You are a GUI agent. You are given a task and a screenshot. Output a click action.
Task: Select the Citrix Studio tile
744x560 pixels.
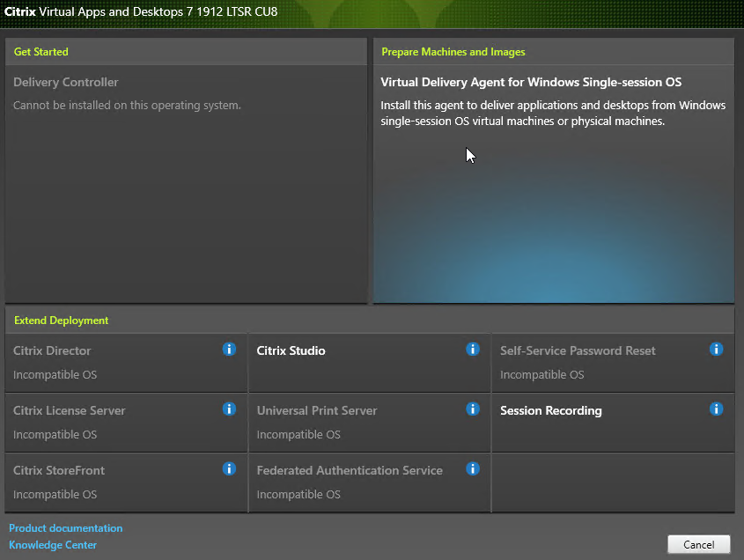(x=369, y=363)
